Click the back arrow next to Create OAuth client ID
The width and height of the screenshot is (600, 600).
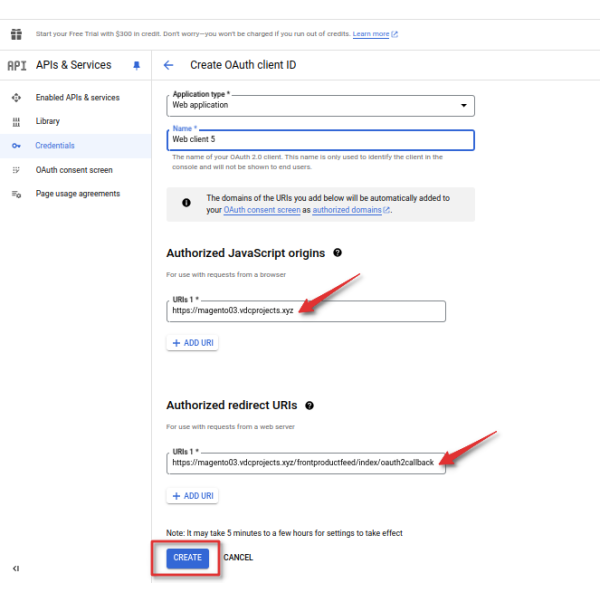168,65
